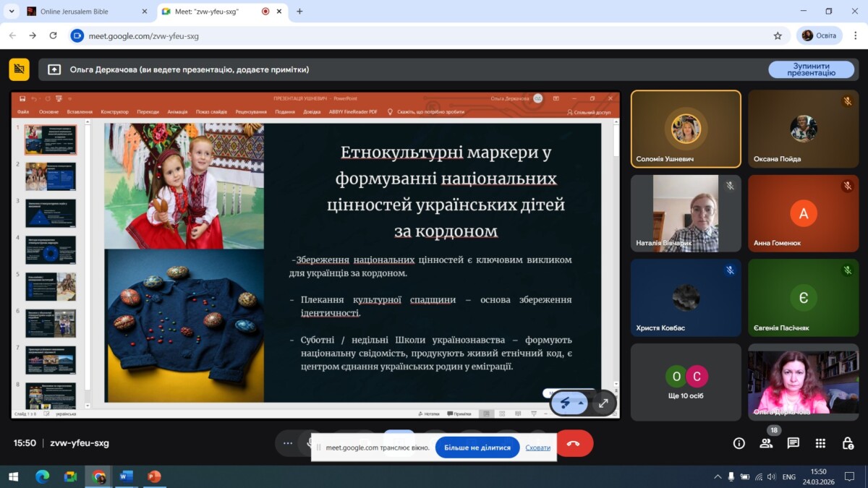The width and height of the screenshot is (868, 488).
Task: Open the participants people panel
Action: click(766, 443)
